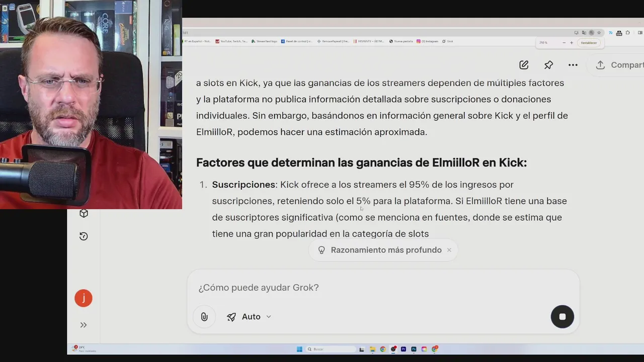Start a new chat with the compose icon
The height and width of the screenshot is (362, 644).
(x=524, y=65)
